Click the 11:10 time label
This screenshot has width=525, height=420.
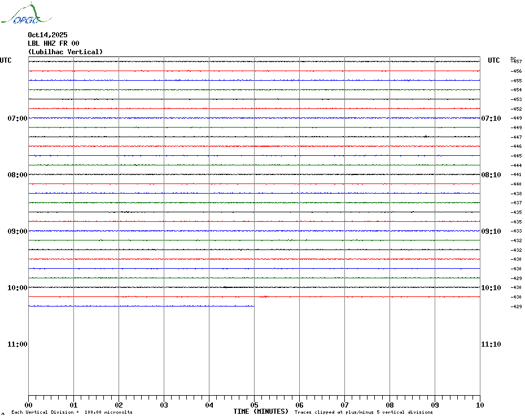[x=491, y=344]
